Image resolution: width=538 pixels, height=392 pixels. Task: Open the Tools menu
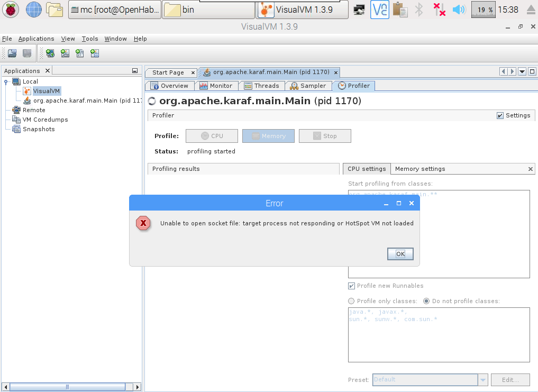(x=90, y=39)
